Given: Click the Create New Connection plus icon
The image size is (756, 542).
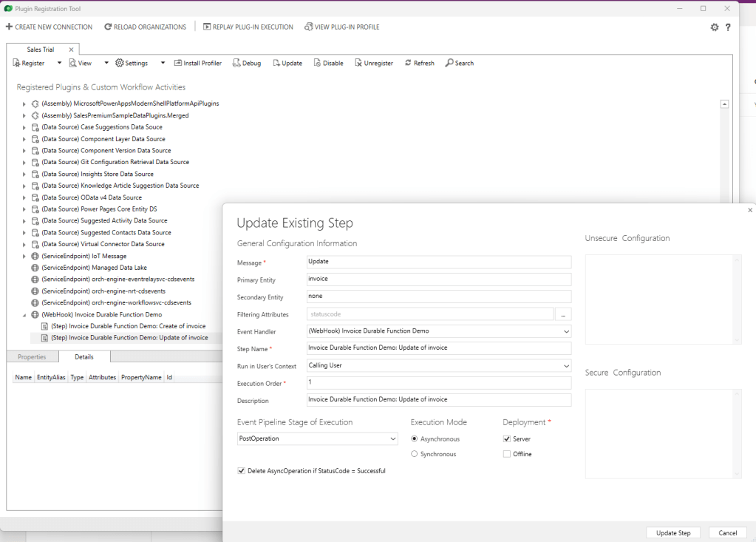Looking at the screenshot, I should click(9, 27).
